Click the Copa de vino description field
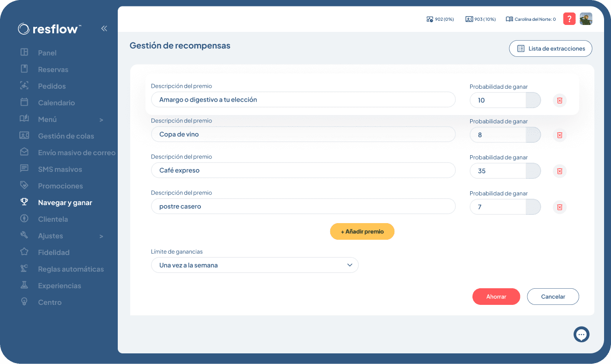611x364 pixels. [303, 134]
